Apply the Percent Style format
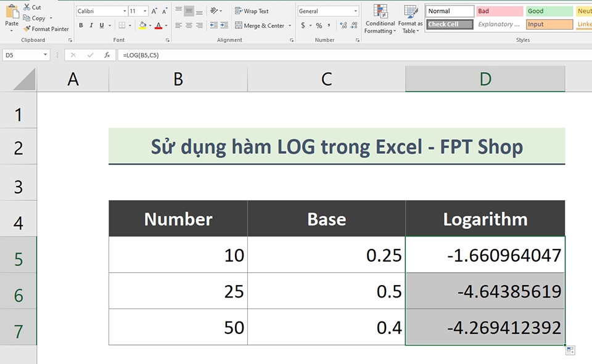 click(318, 25)
